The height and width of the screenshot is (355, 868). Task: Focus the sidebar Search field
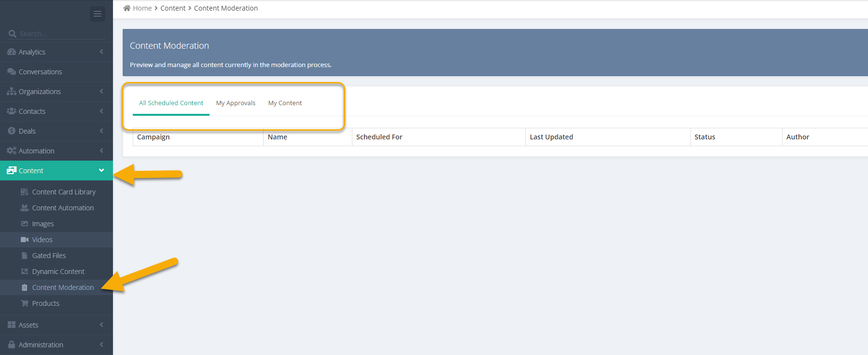[x=61, y=34]
